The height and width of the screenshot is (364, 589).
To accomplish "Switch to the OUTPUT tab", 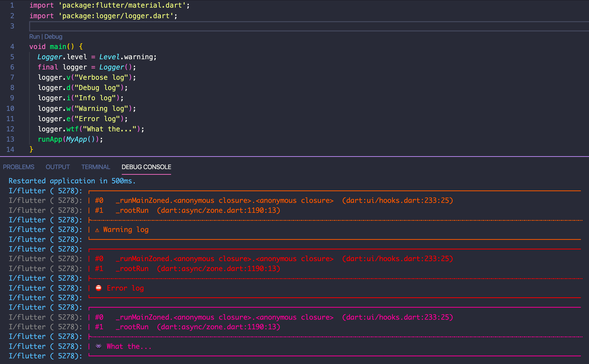I will click(58, 167).
